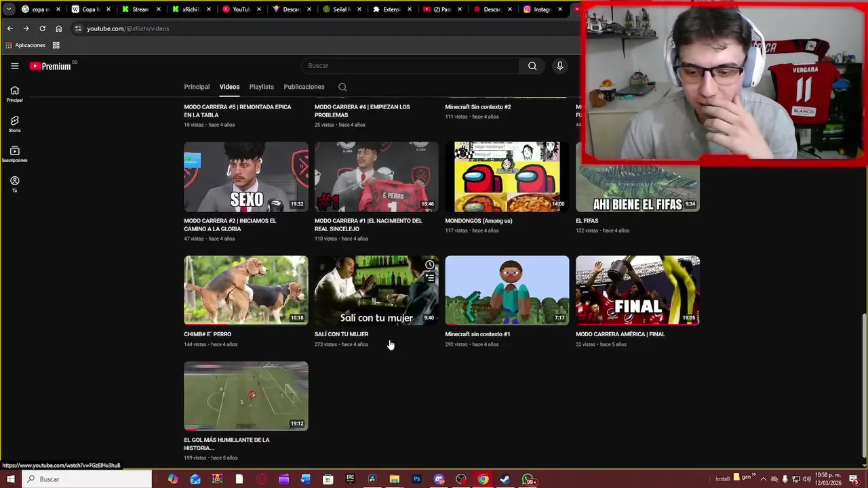Image resolution: width=868 pixels, height=488 pixels.
Task: Go forward with the browser forward arrow
Action: 26,28
